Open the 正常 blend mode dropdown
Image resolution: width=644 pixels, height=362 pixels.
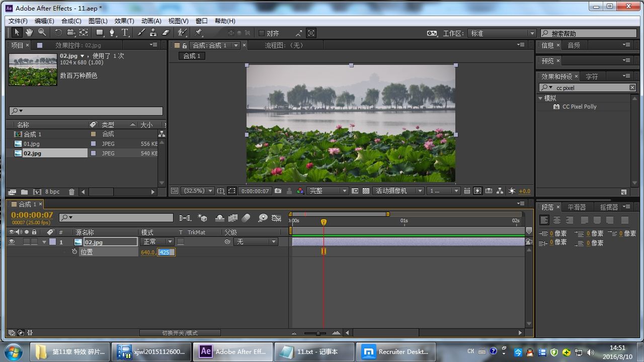(157, 242)
